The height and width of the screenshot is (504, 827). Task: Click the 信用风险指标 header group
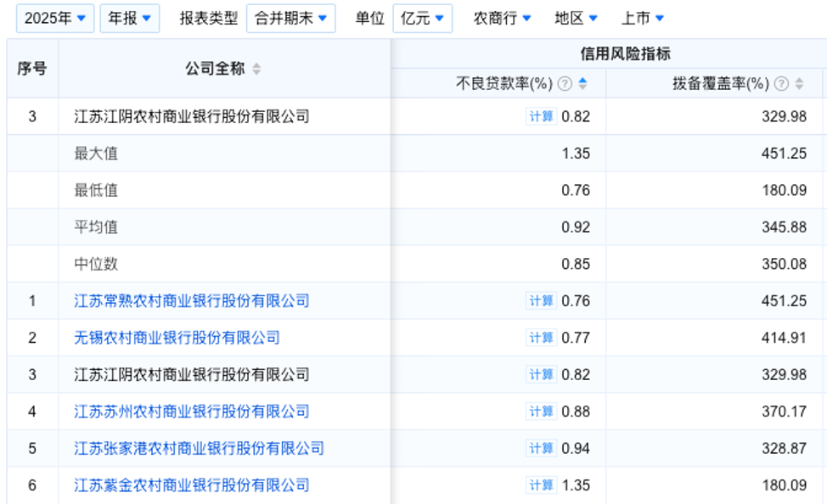(x=626, y=53)
